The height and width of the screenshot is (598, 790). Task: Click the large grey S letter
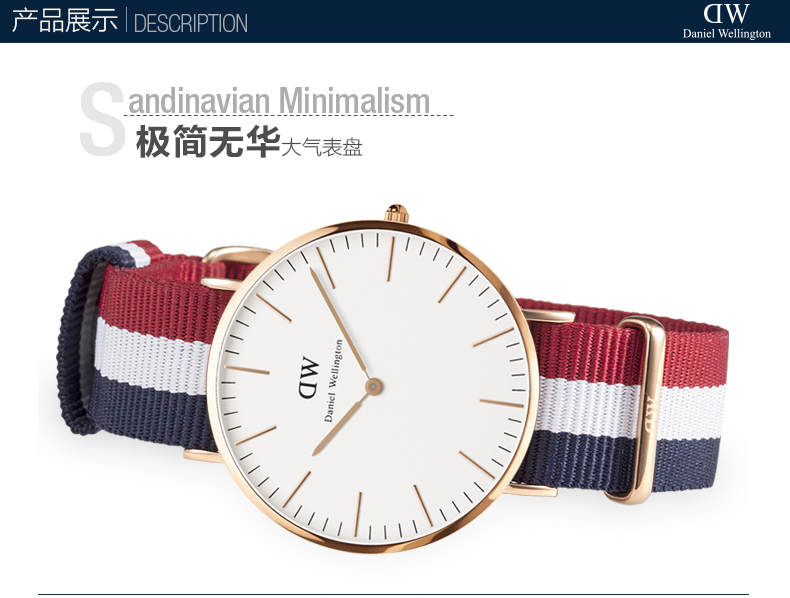click(x=101, y=118)
